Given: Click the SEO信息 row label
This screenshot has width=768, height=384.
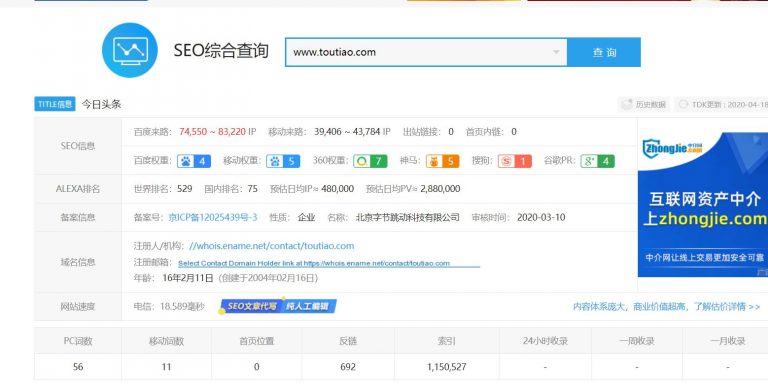Looking at the screenshot, I should tap(78, 146).
